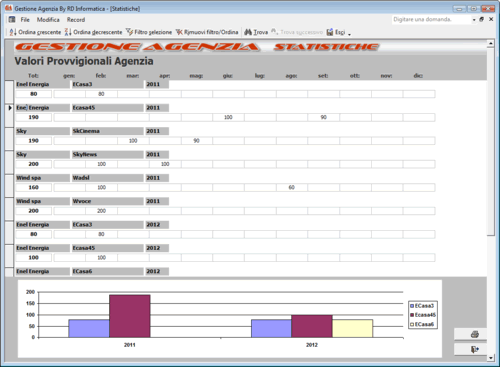This screenshot has height=367, width=500.
Task: Select the first Enel Energia ECasa3 2011 record selector
Action: 9,91
